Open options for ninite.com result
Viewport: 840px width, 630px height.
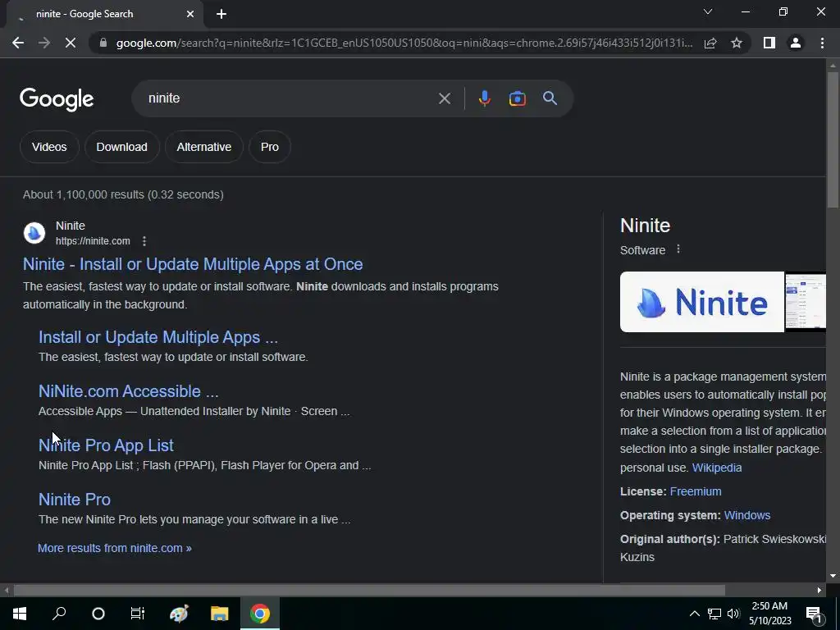[x=144, y=241]
